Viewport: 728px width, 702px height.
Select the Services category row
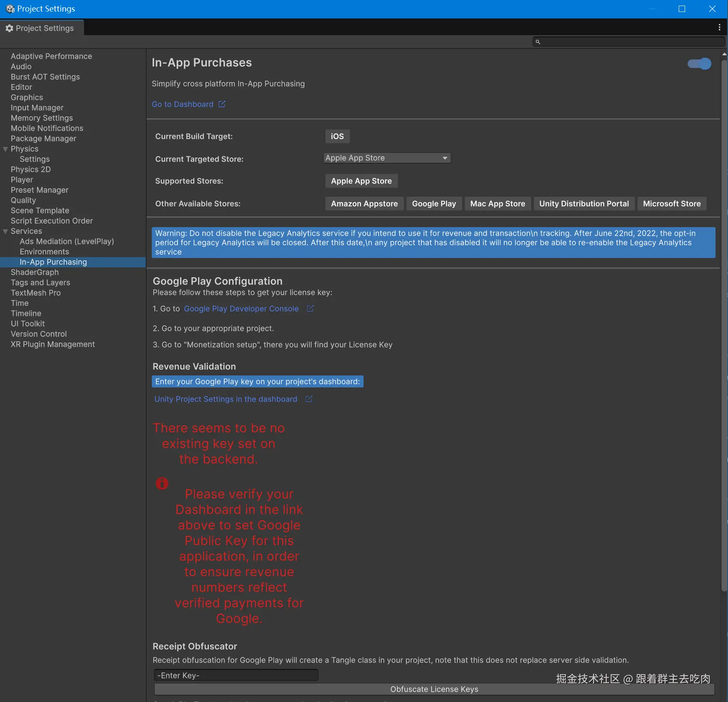pyautogui.click(x=27, y=231)
